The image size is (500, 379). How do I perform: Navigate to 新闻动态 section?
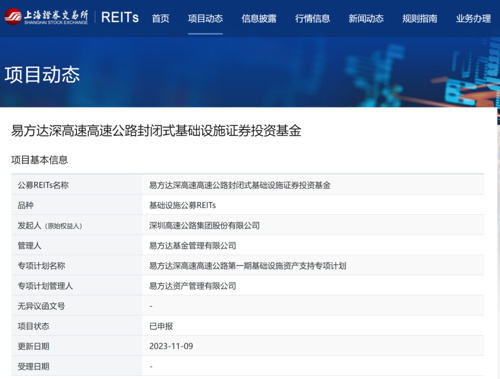(366, 19)
